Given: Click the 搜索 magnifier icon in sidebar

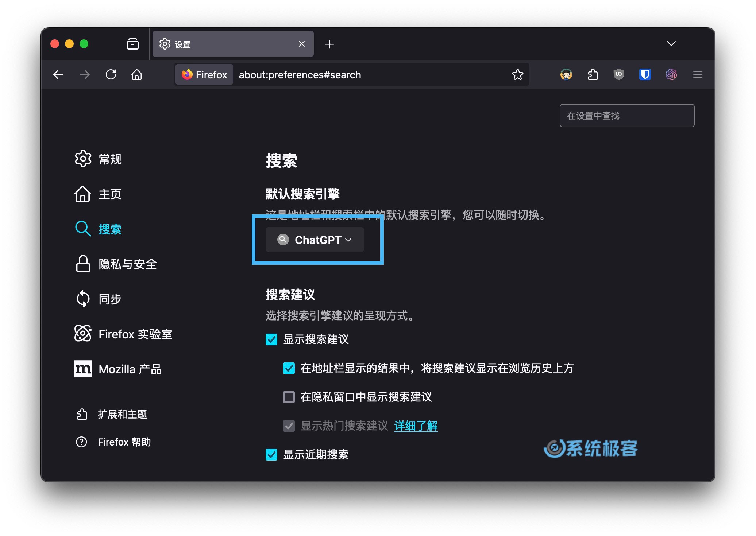Looking at the screenshot, I should tap(83, 229).
